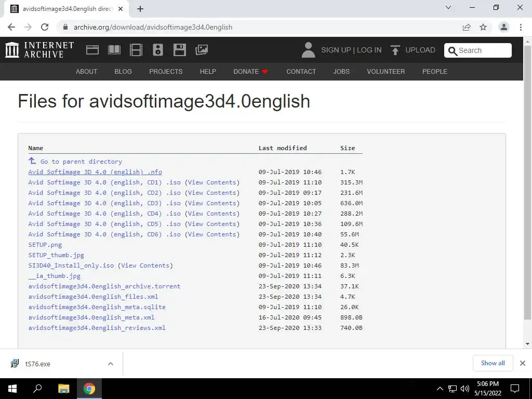Open network status tray icon
This screenshot has width=532, height=399.
453,389
